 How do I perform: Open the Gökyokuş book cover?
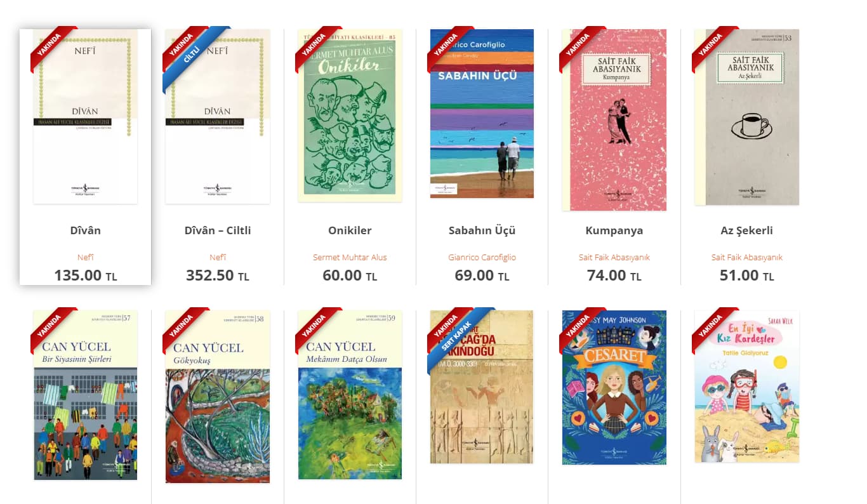pyautogui.click(x=218, y=397)
